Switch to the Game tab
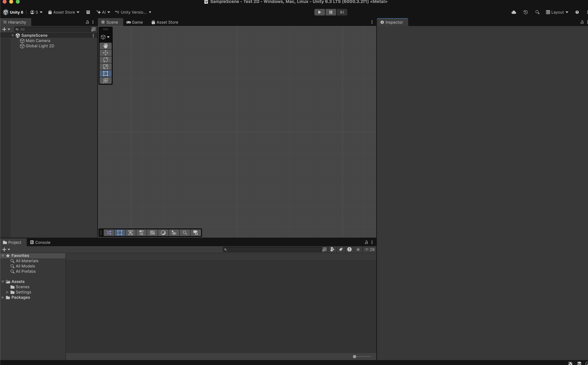 pyautogui.click(x=135, y=22)
